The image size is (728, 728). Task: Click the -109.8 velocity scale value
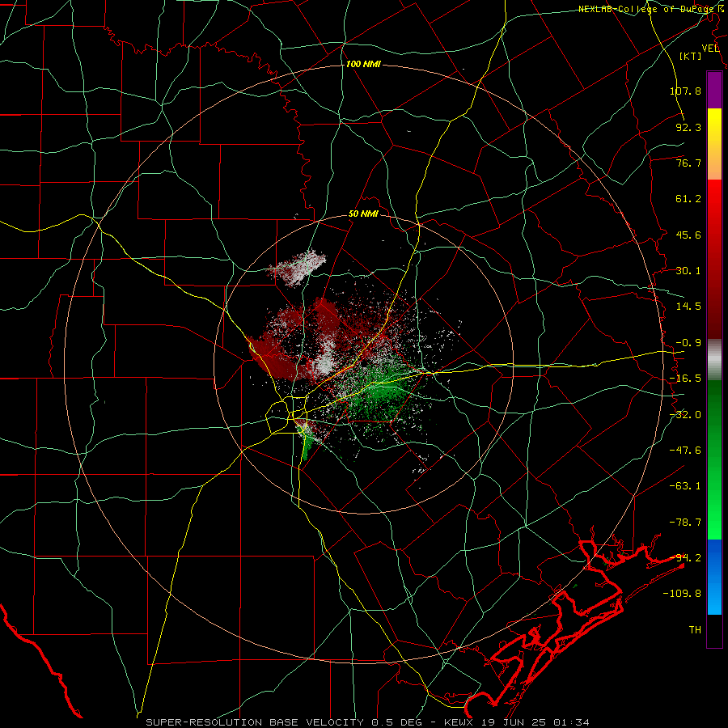[682, 594]
